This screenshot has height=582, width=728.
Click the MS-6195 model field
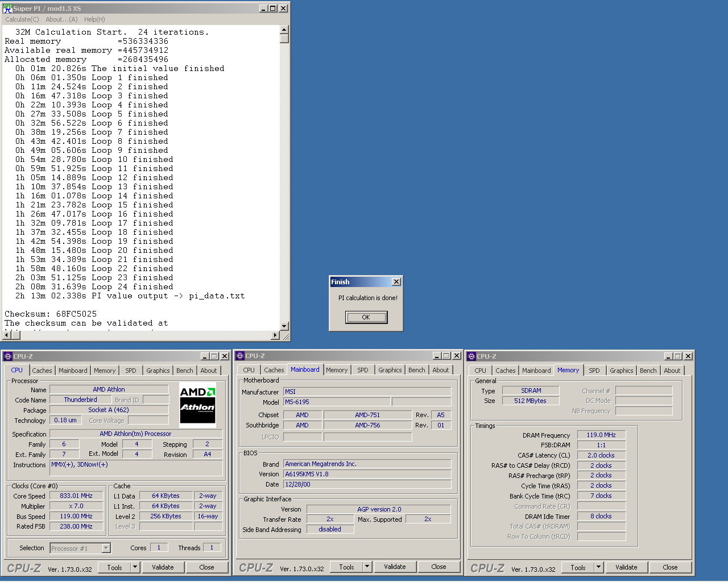(337, 402)
